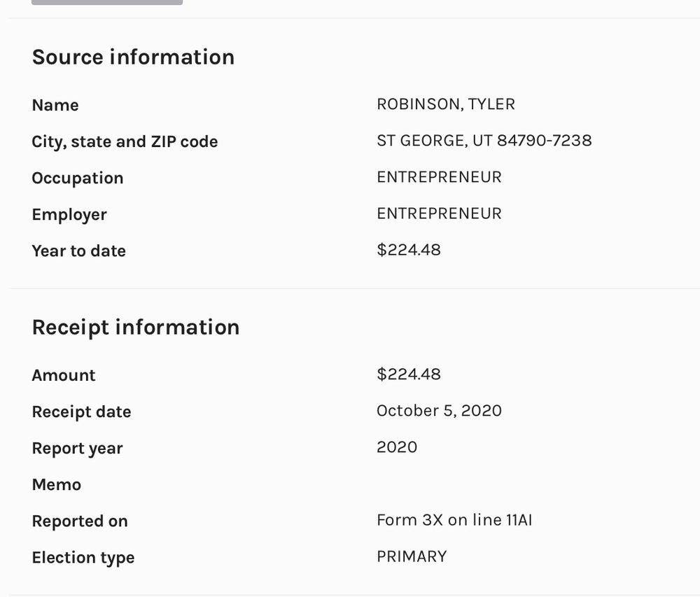The image size is (700, 597).
Task: Select the PRIMARY election type value
Action: tap(412, 556)
